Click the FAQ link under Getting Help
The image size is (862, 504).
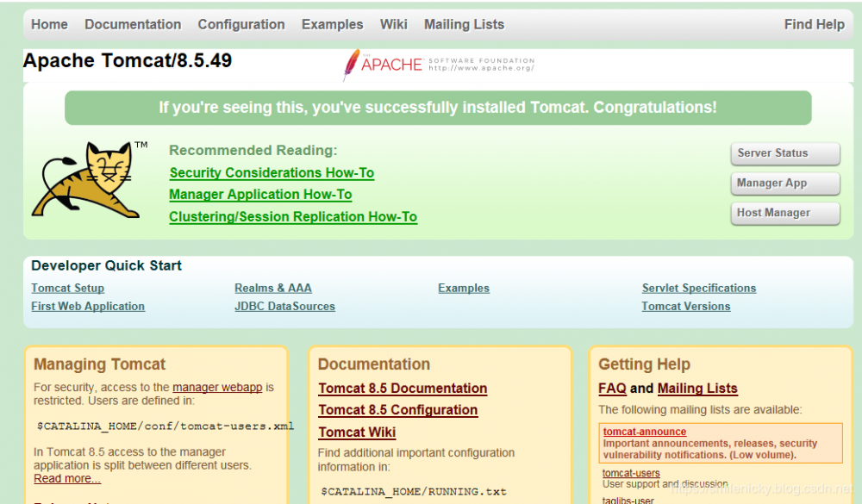pos(612,388)
